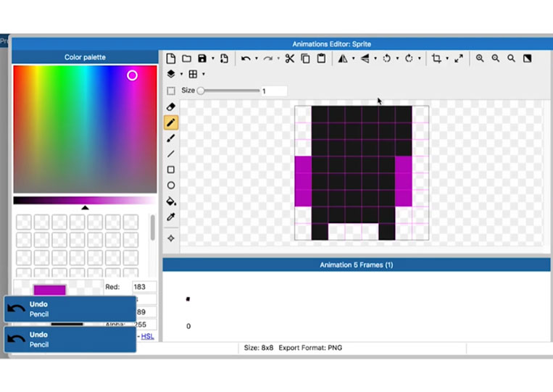Click the Color palette panel header

coord(85,57)
